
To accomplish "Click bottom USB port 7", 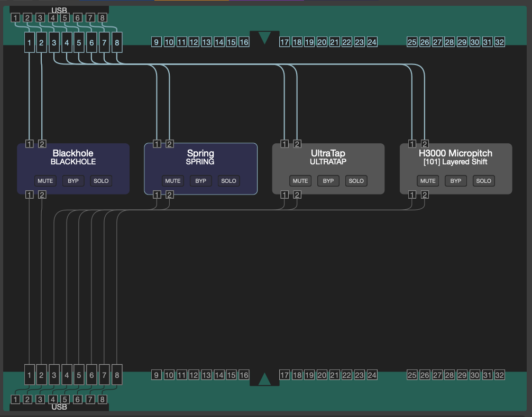I will 90,400.
